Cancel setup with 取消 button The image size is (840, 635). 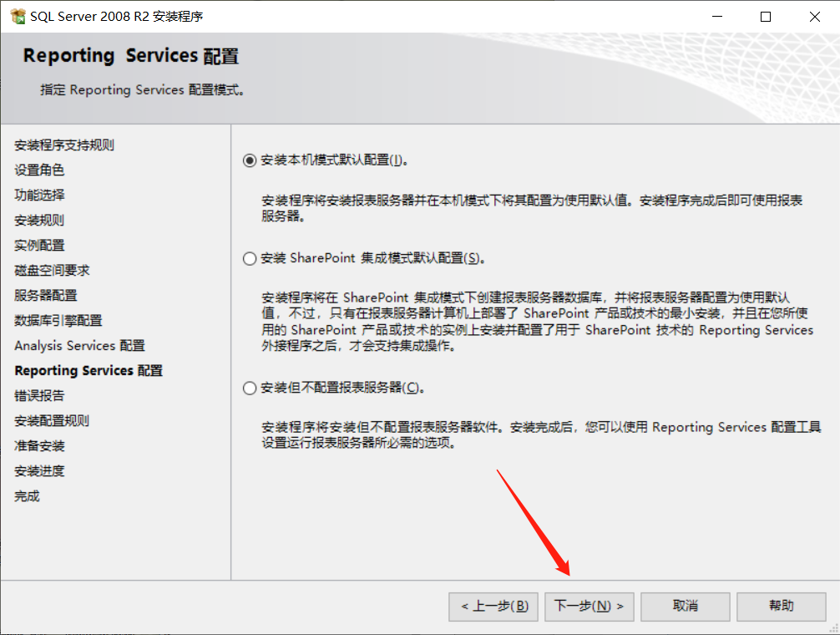686,607
